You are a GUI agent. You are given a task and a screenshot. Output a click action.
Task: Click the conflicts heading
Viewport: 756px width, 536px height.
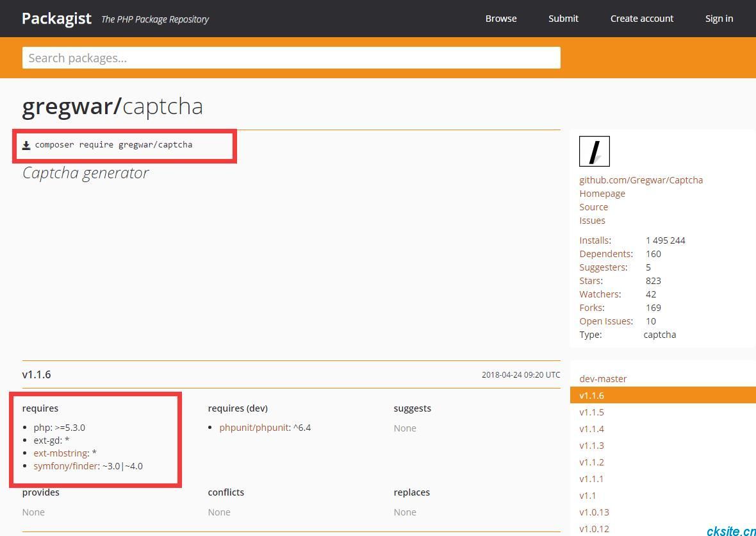[226, 492]
